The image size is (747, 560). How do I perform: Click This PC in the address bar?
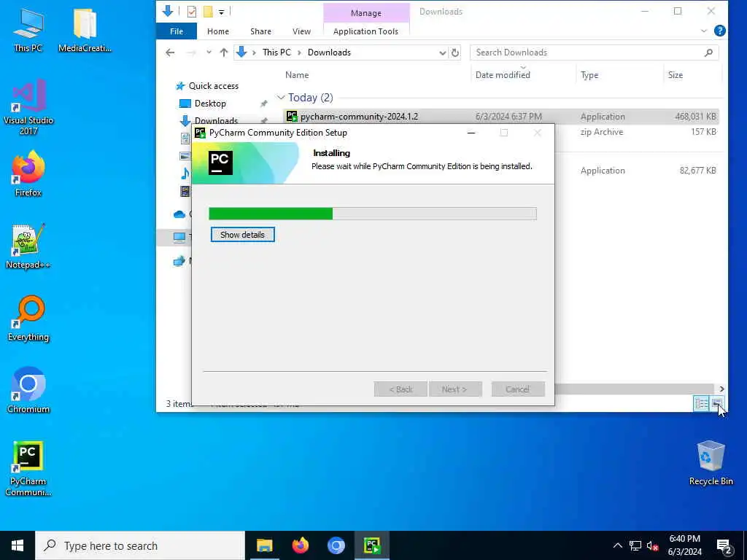(x=276, y=52)
